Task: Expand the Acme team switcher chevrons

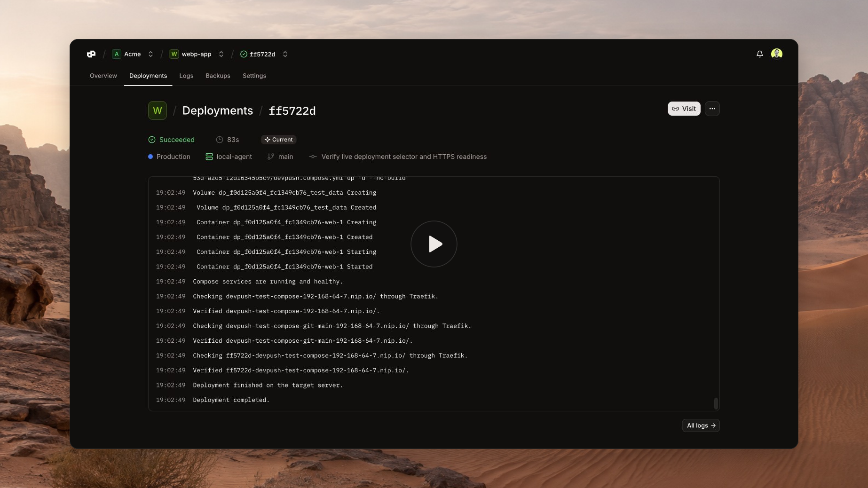Action: pyautogui.click(x=150, y=54)
